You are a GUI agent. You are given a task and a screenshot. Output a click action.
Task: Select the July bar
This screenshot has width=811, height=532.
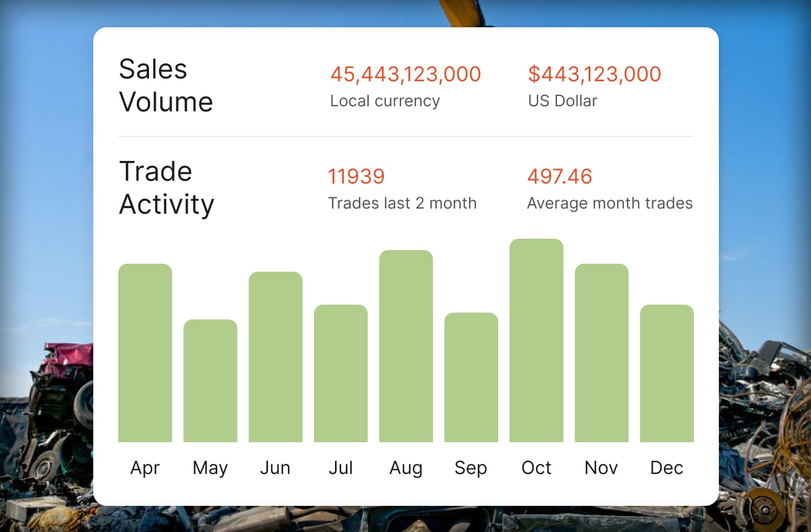coord(341,373)
